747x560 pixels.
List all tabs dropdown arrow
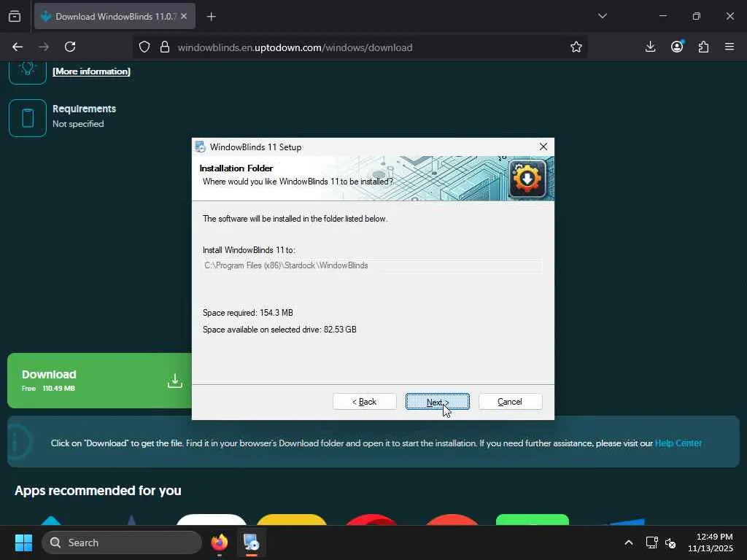[x=602, y=16]
